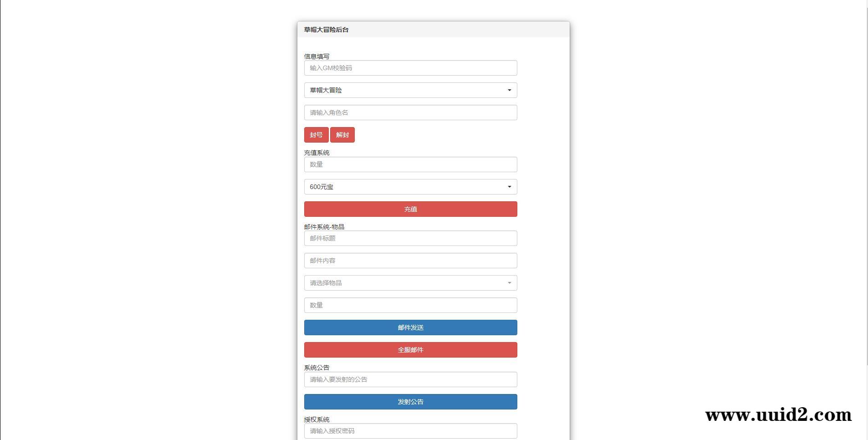Click the caret arrow on 600元宝 dropdown

point(509,187)
